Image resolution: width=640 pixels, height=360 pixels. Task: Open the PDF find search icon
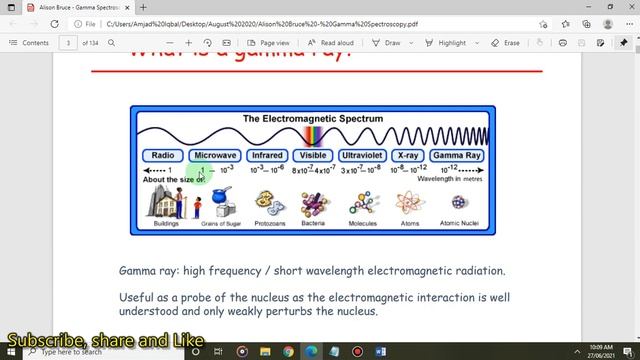point(111,43)
